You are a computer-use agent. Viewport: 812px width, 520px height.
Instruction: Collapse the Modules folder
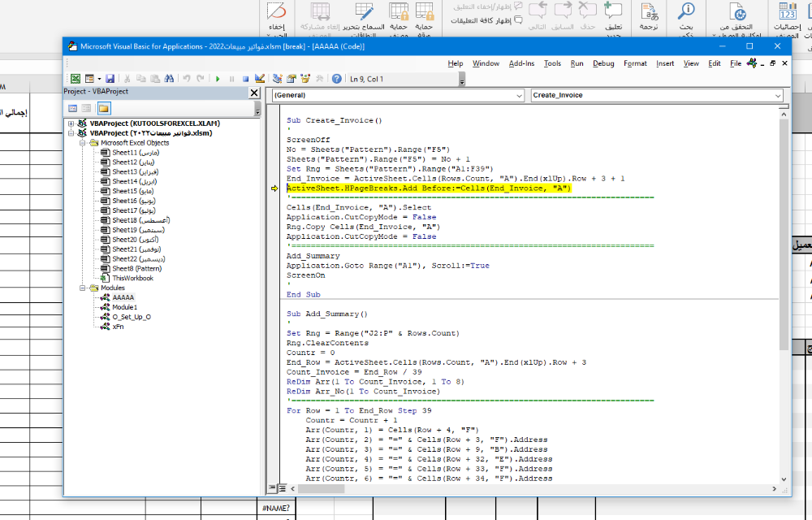pos(83,288)
